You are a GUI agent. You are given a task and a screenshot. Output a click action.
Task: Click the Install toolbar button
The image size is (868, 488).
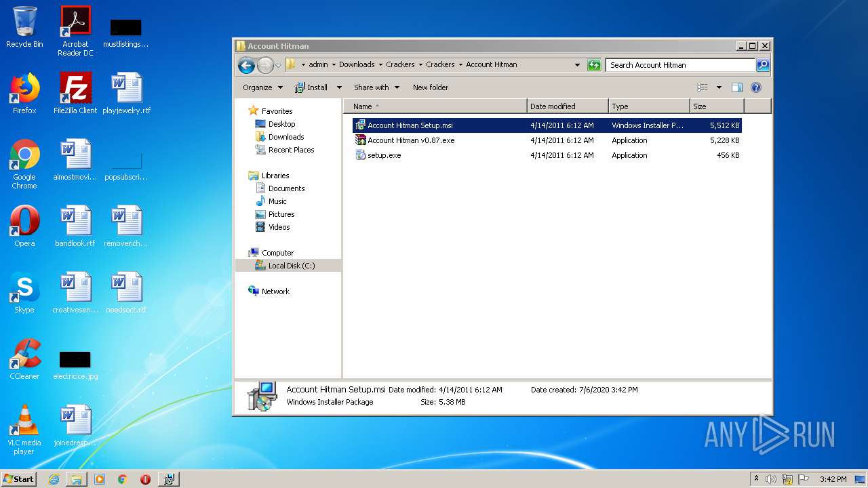311,87
